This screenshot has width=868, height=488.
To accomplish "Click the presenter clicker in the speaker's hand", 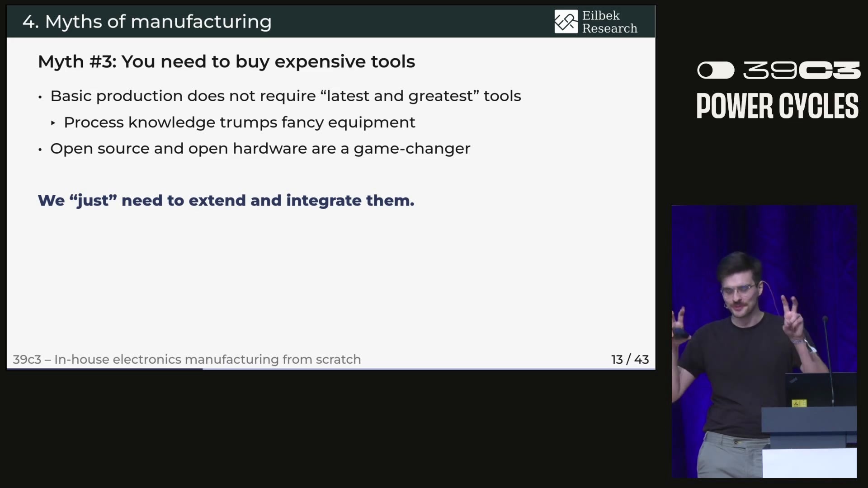I will [680, 334].
